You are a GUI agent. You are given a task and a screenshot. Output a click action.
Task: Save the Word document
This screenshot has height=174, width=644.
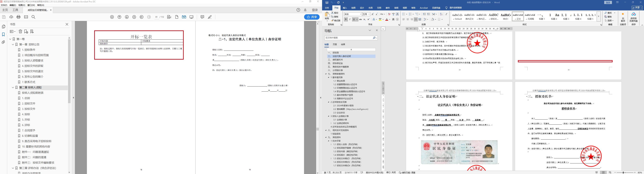327,3
